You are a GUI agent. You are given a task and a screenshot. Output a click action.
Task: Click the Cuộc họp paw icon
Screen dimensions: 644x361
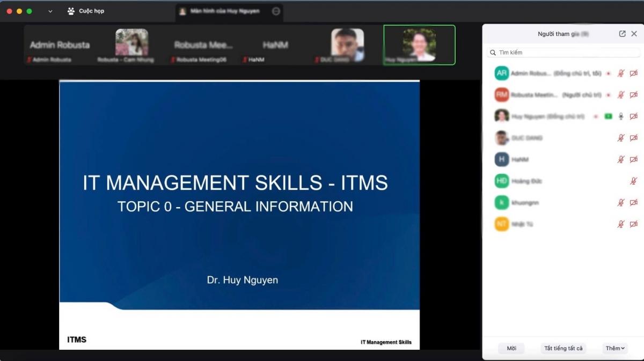point(71,11)
